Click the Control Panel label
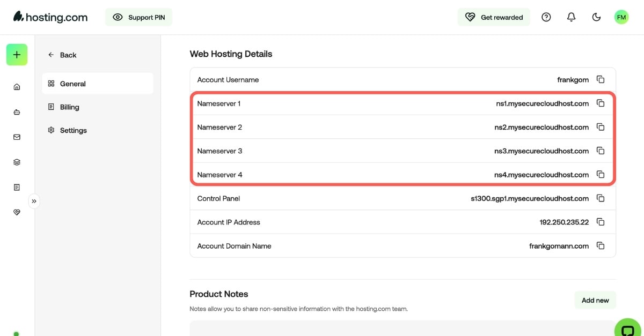This screenshot has width=644, height=336. (218, 198)
